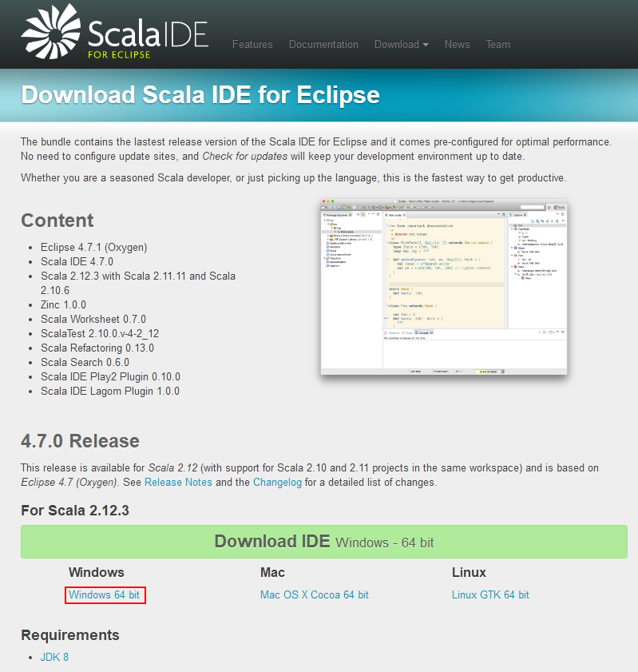
Task: Open the Changelog link
Action: click(x=277, y=482)
